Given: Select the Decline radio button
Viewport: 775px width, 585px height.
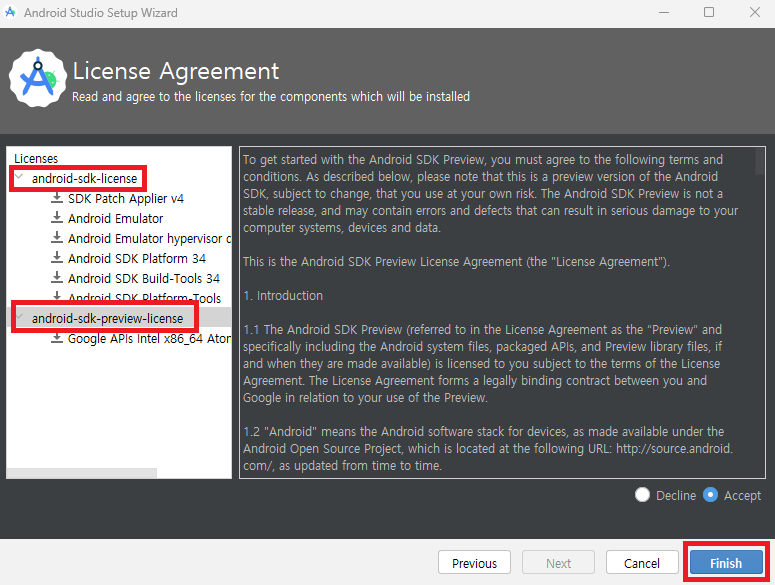Looking at the screenshot, I should coord(642,495).
